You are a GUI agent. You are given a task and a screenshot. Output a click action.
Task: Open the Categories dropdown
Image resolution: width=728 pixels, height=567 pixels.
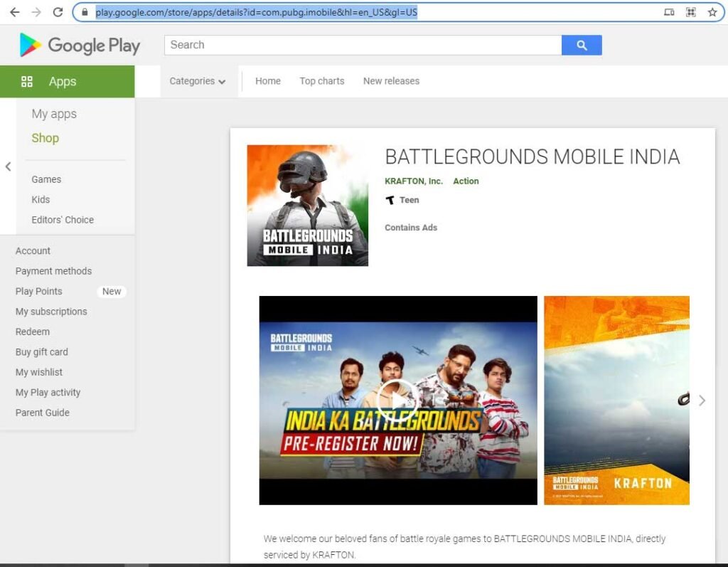pyautogui.click(x=198, y=81)
